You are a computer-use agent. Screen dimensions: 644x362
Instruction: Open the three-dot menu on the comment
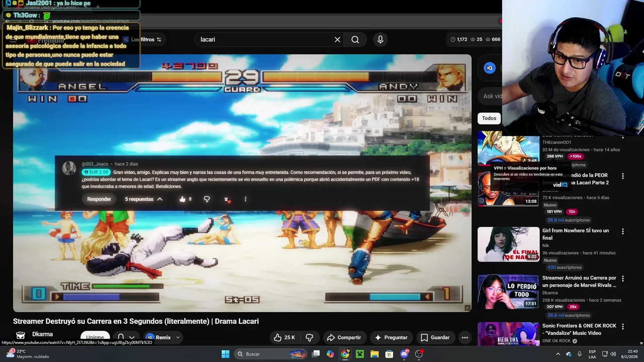[x=246, y=199]
